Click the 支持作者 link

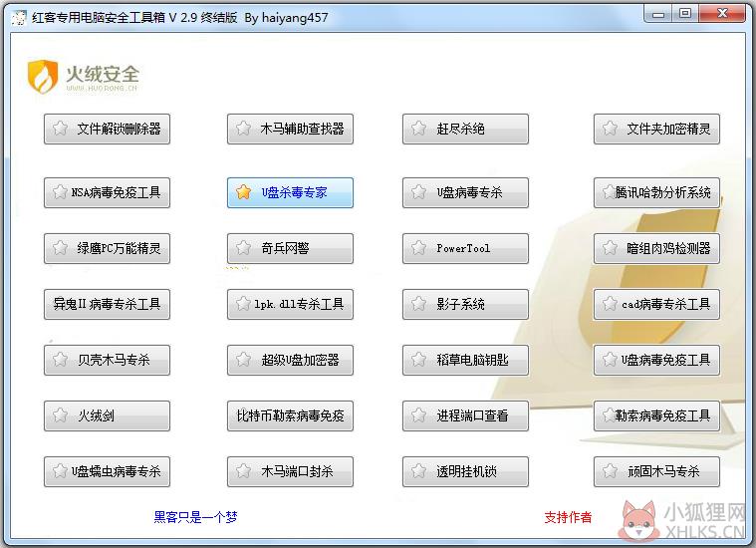pyautogui.click(x=568, y=517)
